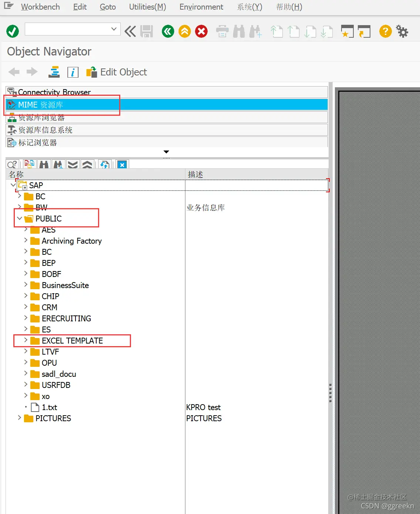Click the green Enter checkmark icon
Screen dimensions: 420x514
click(x=13, y=31)
